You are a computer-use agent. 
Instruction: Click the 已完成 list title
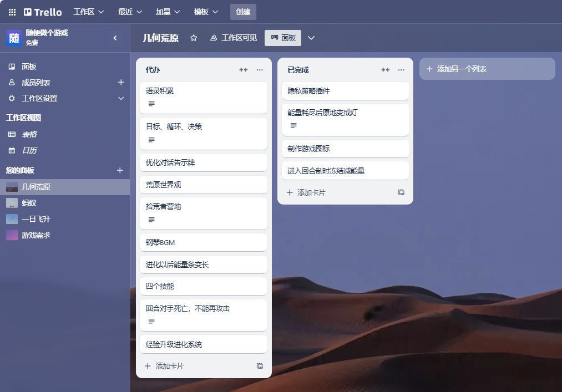click(298, 70)
